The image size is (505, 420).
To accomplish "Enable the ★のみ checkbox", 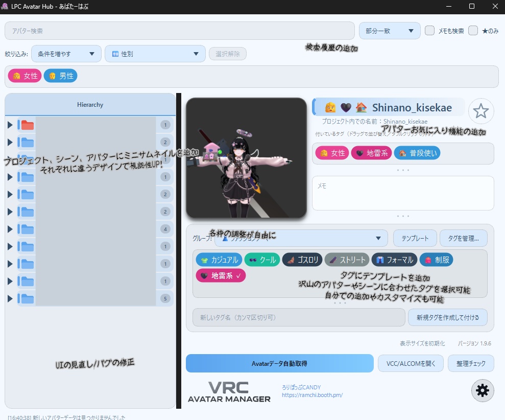I will coord(473,31).
